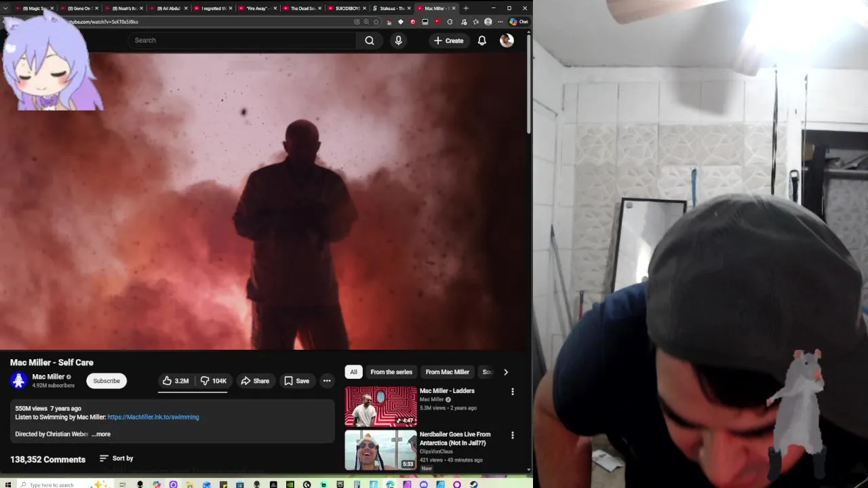Click the YouTube search input field
Viewport: 868px width, 488px height.
pyautogui.click(x=241, y=41)
